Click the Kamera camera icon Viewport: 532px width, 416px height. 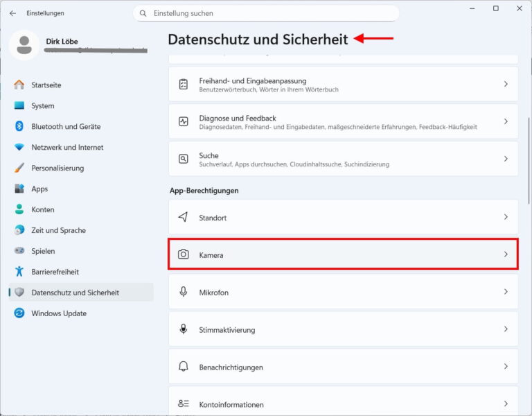point(183,254)
